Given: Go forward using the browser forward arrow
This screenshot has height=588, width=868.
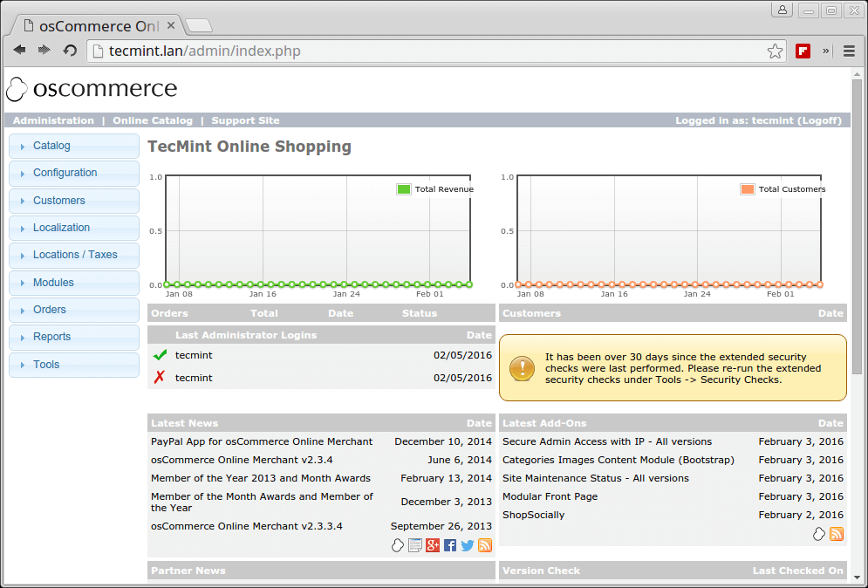Looking at the screenshot, I should [x=44, y=51].
